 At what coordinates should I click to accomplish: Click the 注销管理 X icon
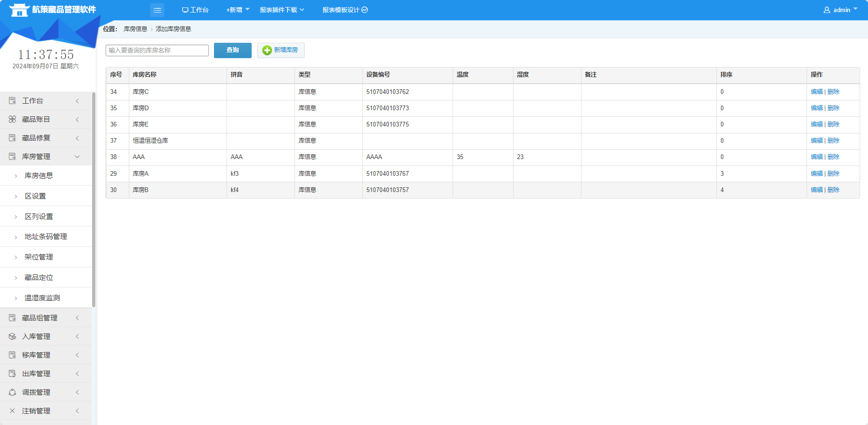tap(13, 411)
